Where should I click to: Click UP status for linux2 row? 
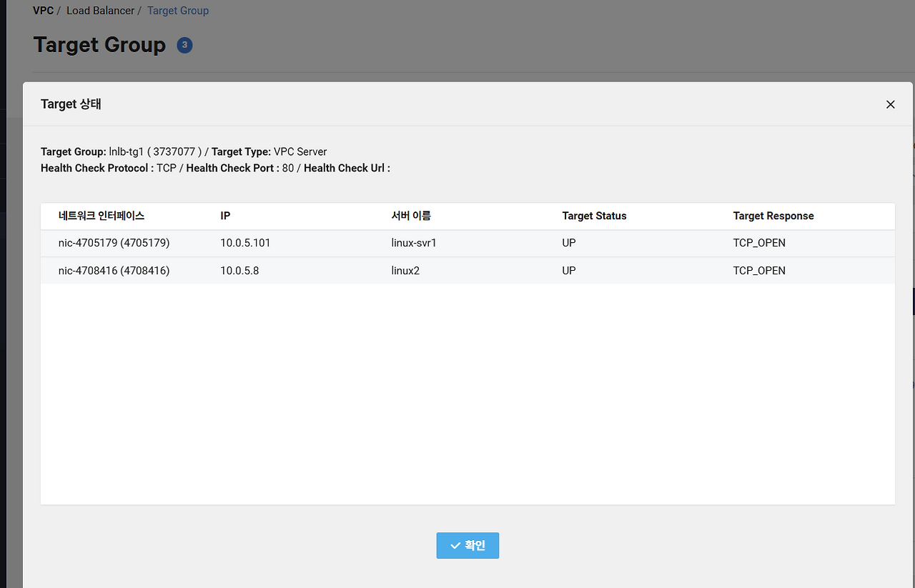click(x=569, y=271)
